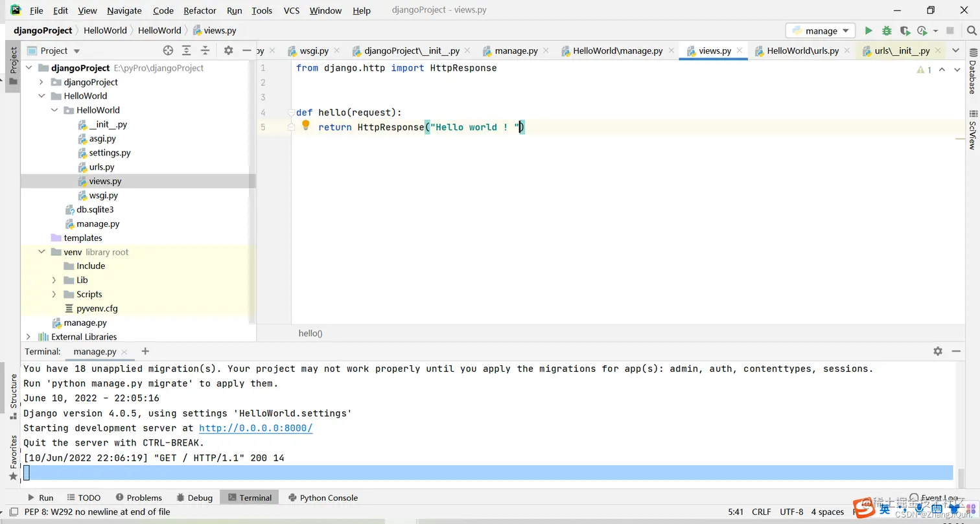Hide the Project panel with minus icon
Image resolution: width=980 pixels, height=524 pixels.
246,51
